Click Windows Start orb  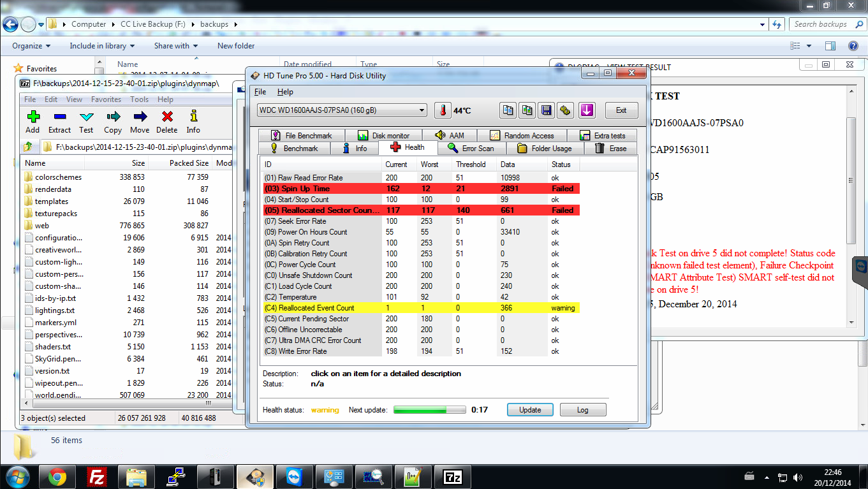point(17,476)
